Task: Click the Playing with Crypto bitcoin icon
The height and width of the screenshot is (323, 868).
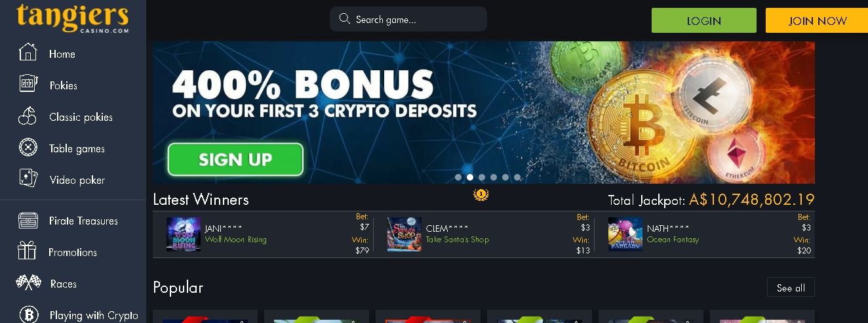Action: [x=29, y=314]
